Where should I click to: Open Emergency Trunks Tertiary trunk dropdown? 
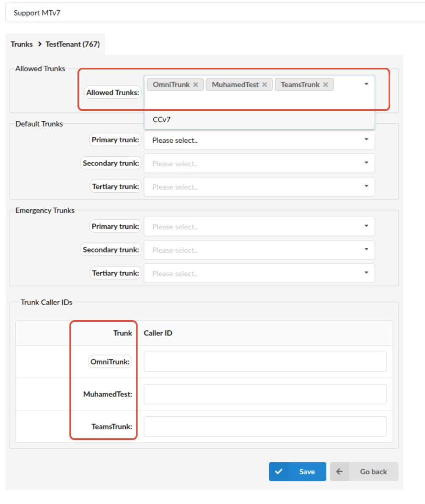pos(259,274)
